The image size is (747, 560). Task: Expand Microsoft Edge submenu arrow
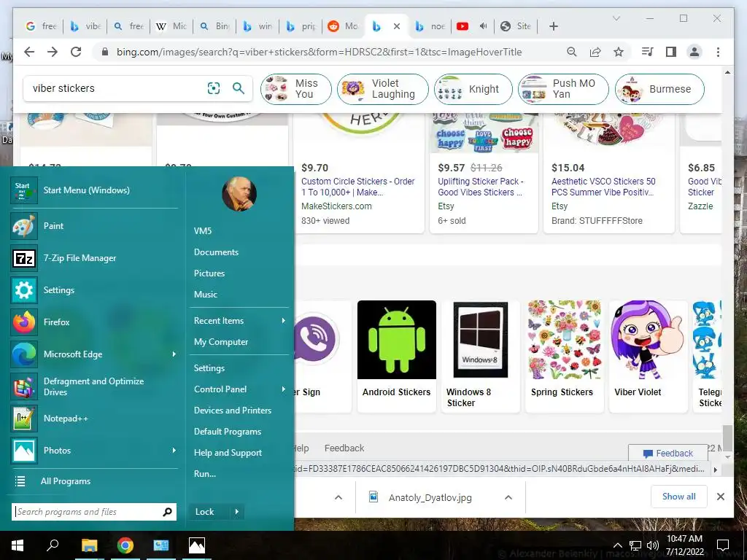point(174,354)
